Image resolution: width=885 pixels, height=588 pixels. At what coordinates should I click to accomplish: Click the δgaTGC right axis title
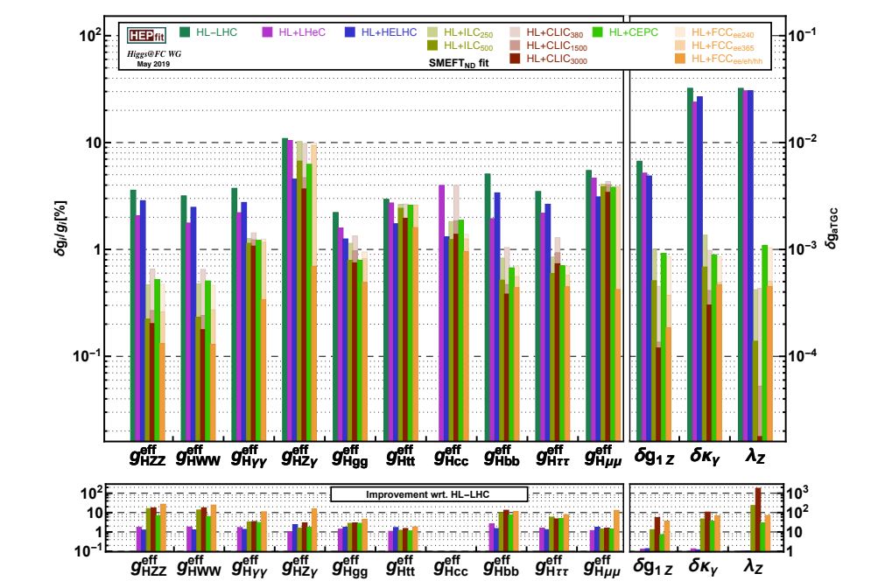832,228
